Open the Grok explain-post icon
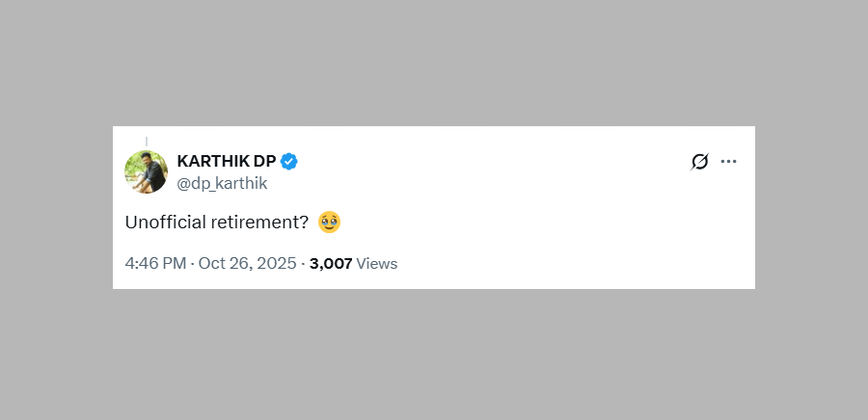 [700, 162]
